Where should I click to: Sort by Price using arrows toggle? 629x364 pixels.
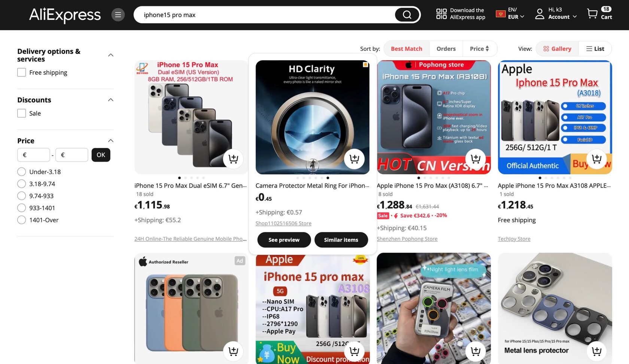pyautogui.click(x=480, y=49)
